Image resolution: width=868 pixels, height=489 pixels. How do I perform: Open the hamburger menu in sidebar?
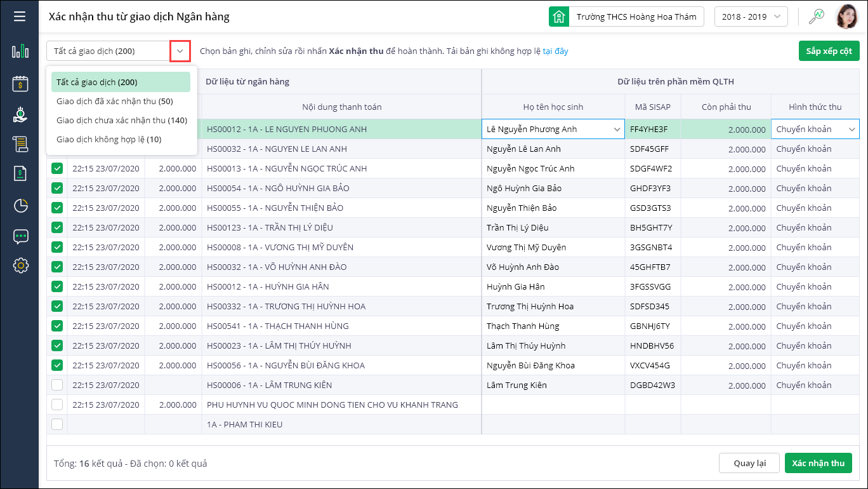[20, 17]
